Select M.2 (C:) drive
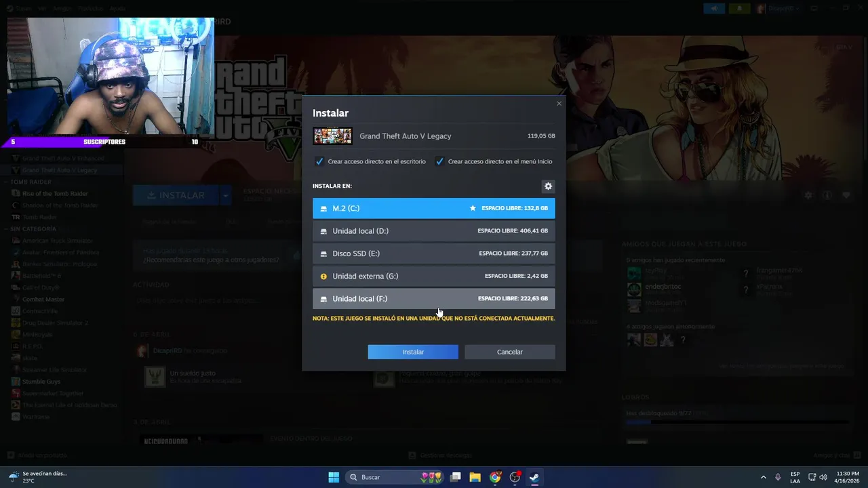Screen dimensions: 868x488 433,208
